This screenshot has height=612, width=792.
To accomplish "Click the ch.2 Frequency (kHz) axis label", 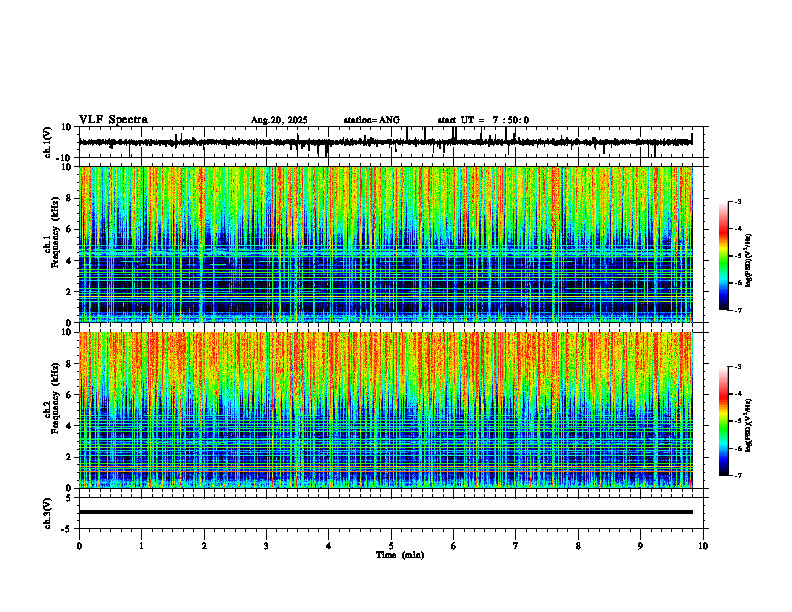I will coord(51,398).
